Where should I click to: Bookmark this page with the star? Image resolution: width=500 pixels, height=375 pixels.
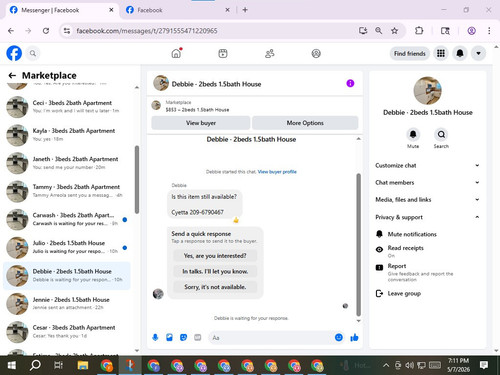tap(394, 31)
